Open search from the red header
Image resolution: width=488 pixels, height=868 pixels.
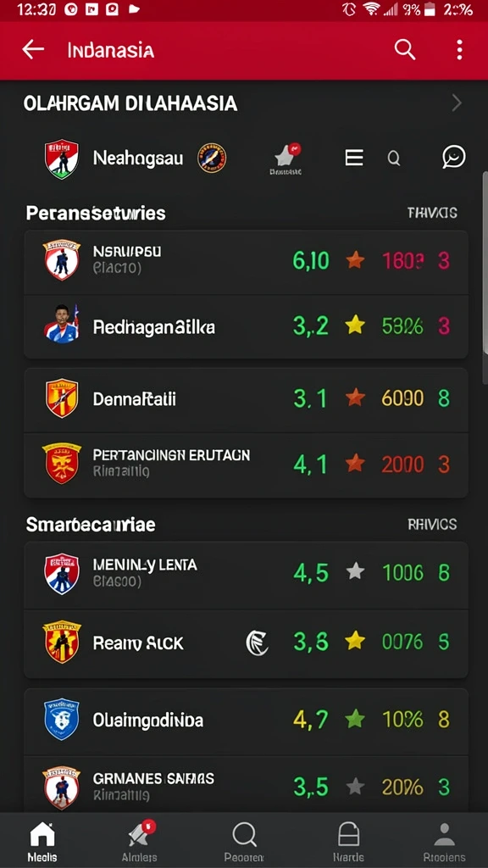tap(405, 50)
